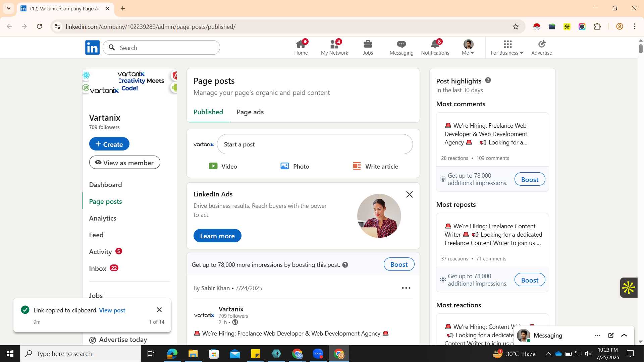Select Page posts in the sidebar
The height and width of the screenshot is (362, 644).
(106, 201)
